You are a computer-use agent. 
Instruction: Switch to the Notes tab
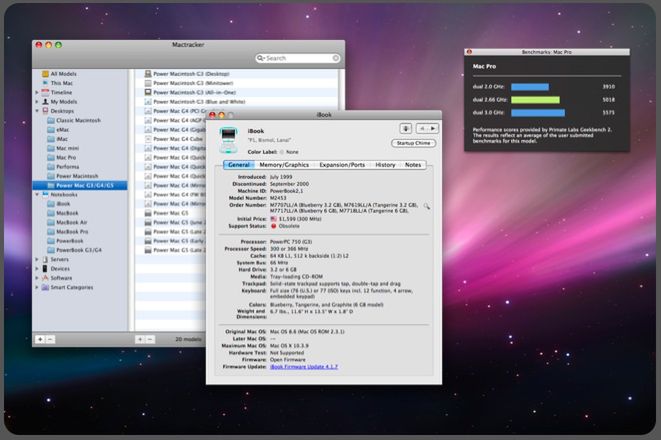pyautogui.click(x=413, y=165)
